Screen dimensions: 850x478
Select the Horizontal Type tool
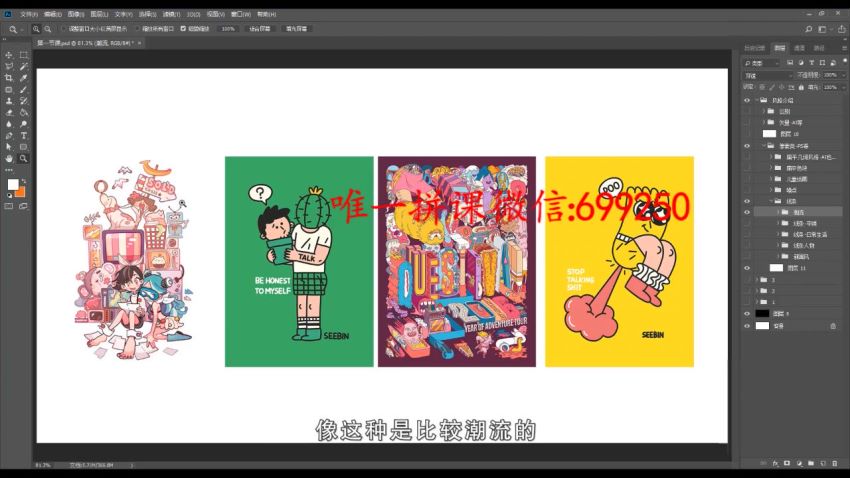[23, 135]
